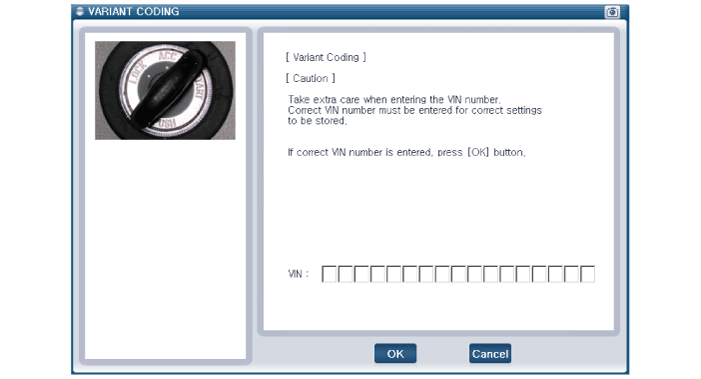Click the round icon beside VARIANT CODING title
Viewport: 701px width, 379px height.
80,11
